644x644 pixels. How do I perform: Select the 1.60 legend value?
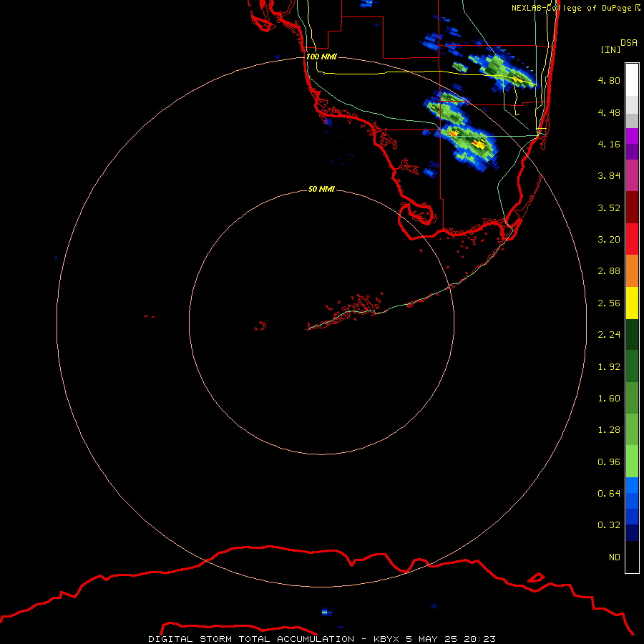point(609,399)
